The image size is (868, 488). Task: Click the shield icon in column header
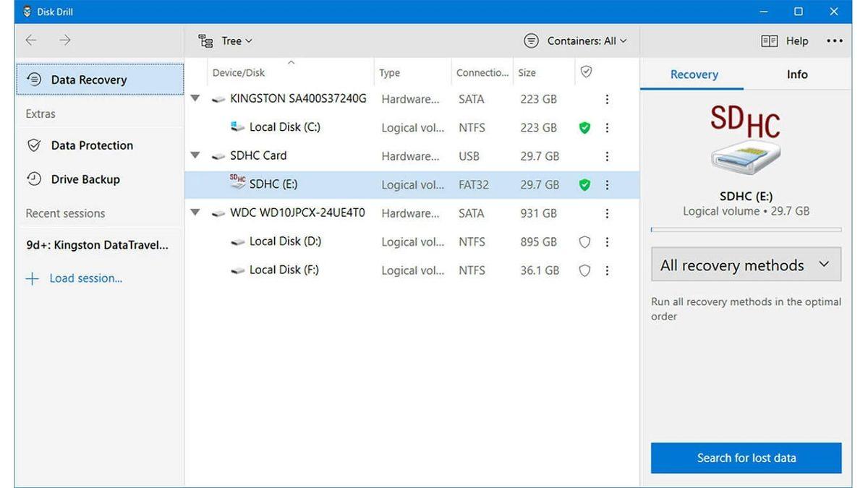click(x=587, y=72)
